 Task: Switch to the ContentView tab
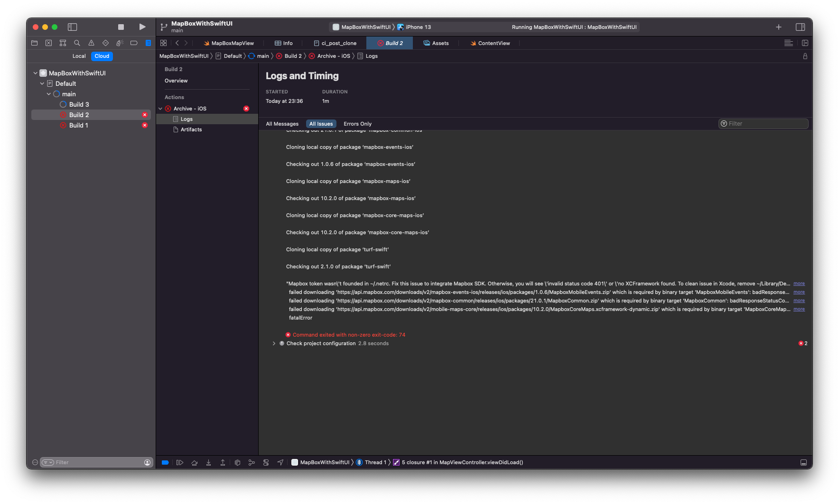click(x=490, y=43)
